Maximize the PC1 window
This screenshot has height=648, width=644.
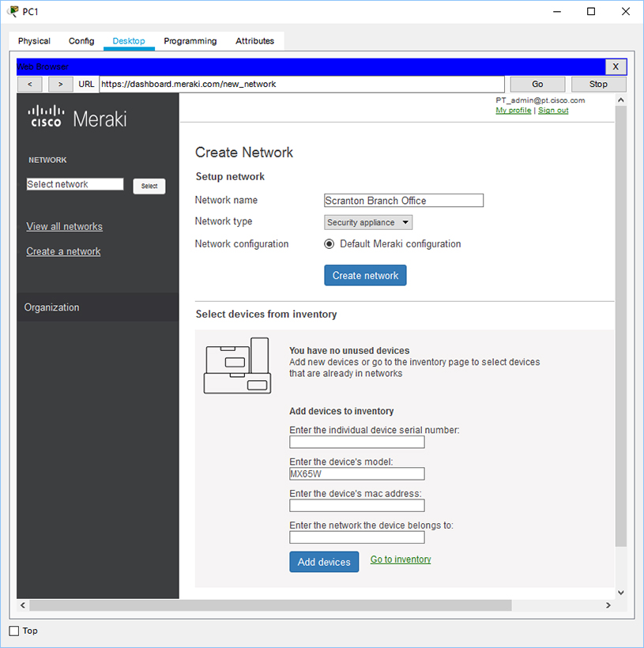[591, 12]
